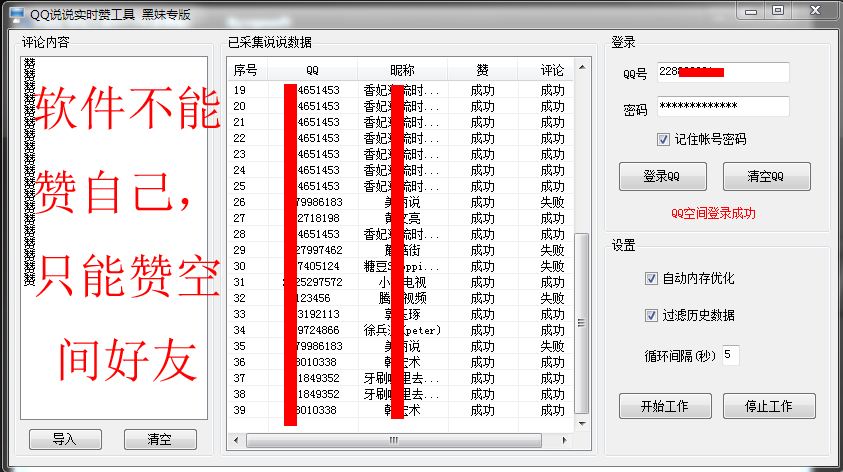Click the horizontal scrollbar right arrow
This screenshot has width=843, height=472.
566,440
